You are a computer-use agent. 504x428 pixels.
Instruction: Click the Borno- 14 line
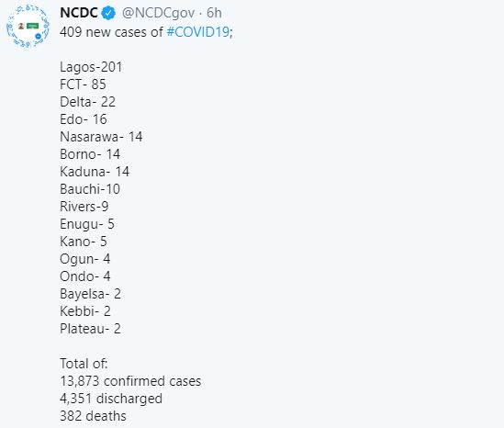(90, 154)
